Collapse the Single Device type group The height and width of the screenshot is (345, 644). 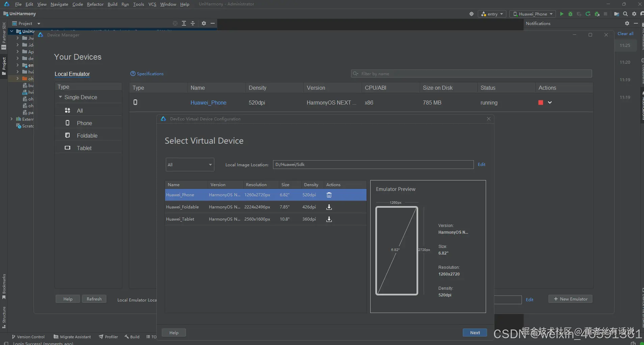pos(60,97)
